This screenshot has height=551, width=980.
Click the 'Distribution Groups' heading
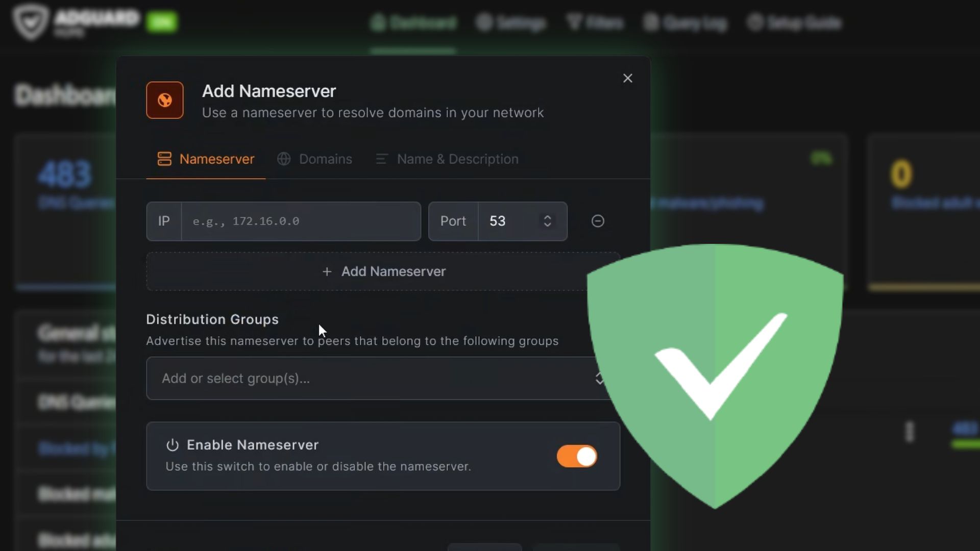(x=212, y=319)
